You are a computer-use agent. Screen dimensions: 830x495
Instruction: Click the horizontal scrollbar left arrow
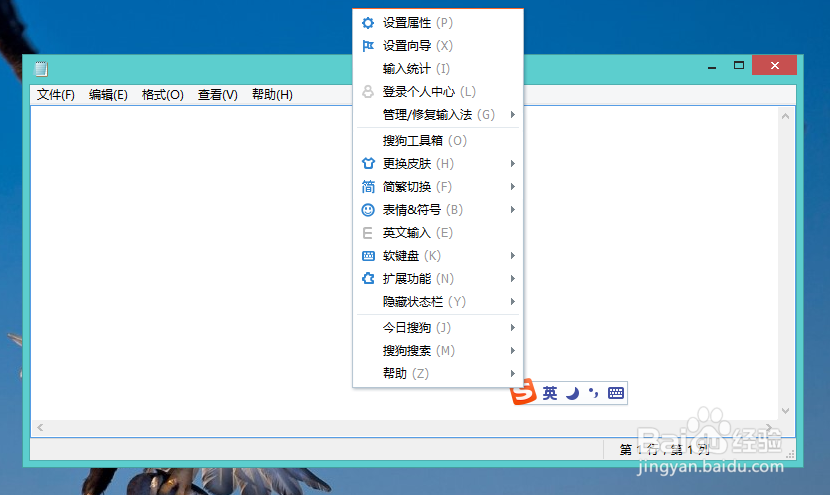40,427
